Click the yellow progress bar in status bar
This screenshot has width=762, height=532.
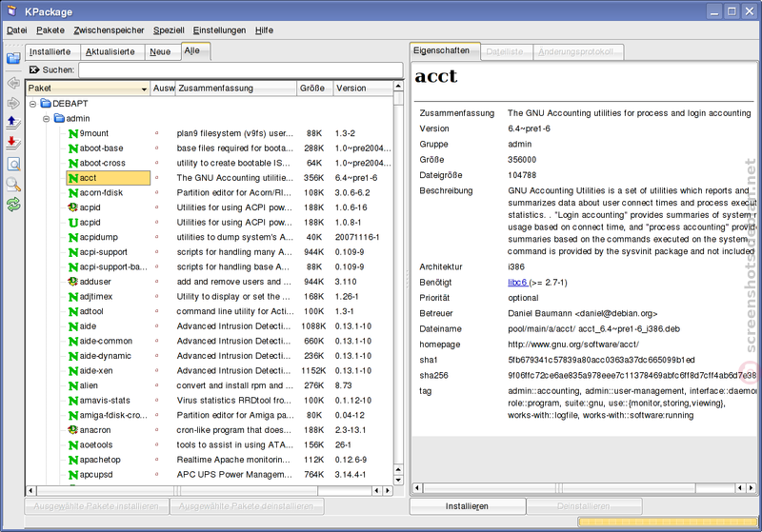click(668, 522)
